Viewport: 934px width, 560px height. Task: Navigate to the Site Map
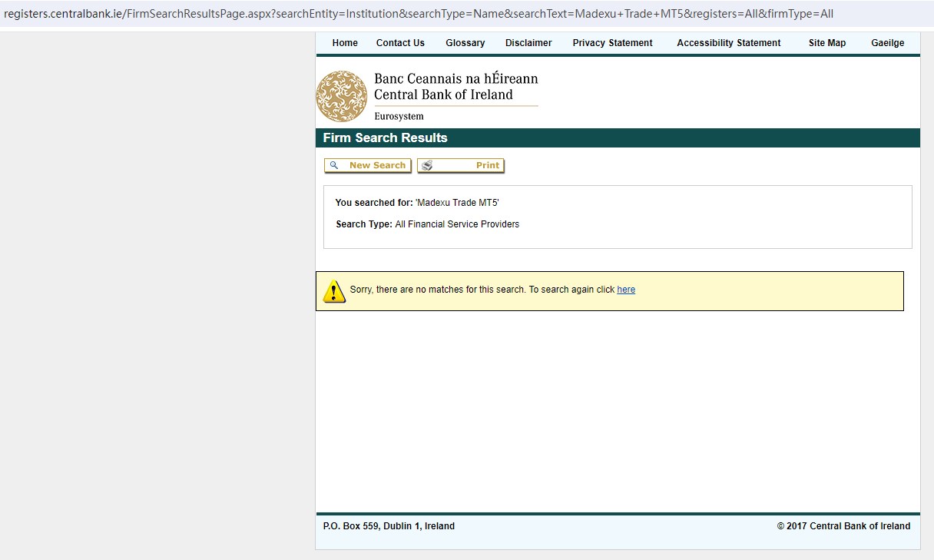(826, 43)
